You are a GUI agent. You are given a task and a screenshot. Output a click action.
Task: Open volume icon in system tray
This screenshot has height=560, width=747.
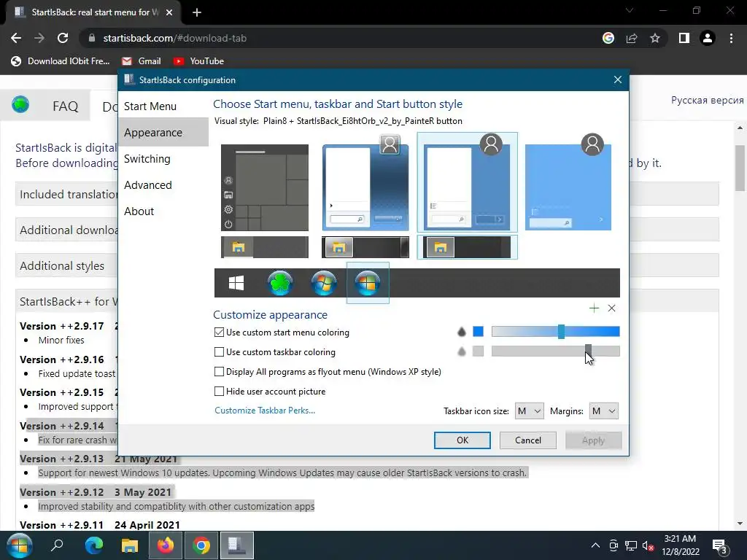(648, 545)
